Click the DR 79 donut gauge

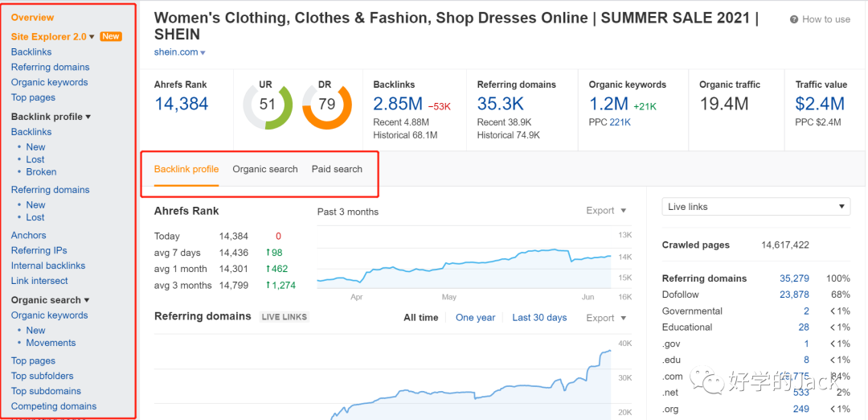click(x=327, y=105)
